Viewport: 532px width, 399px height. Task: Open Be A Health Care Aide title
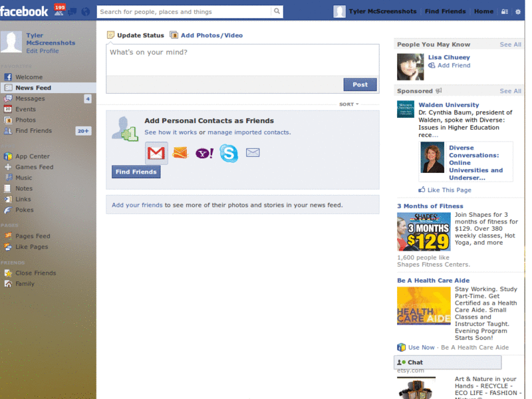click(x=434, y=281)
